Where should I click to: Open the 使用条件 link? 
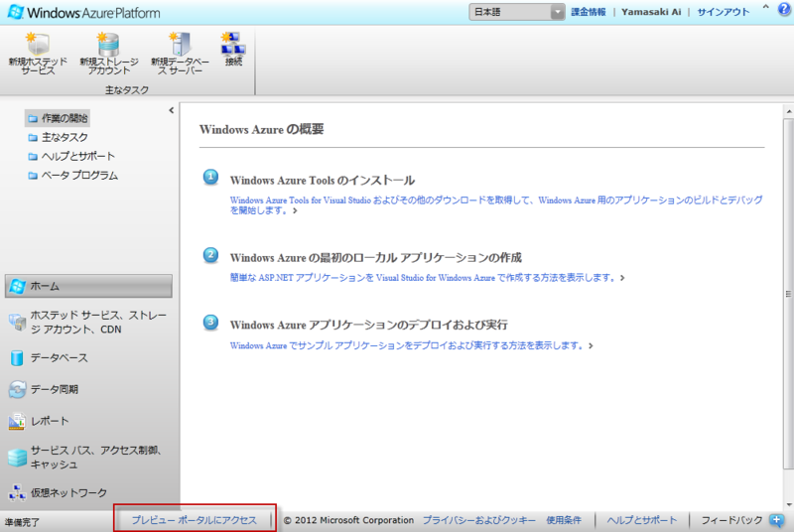tap(564, 520)
